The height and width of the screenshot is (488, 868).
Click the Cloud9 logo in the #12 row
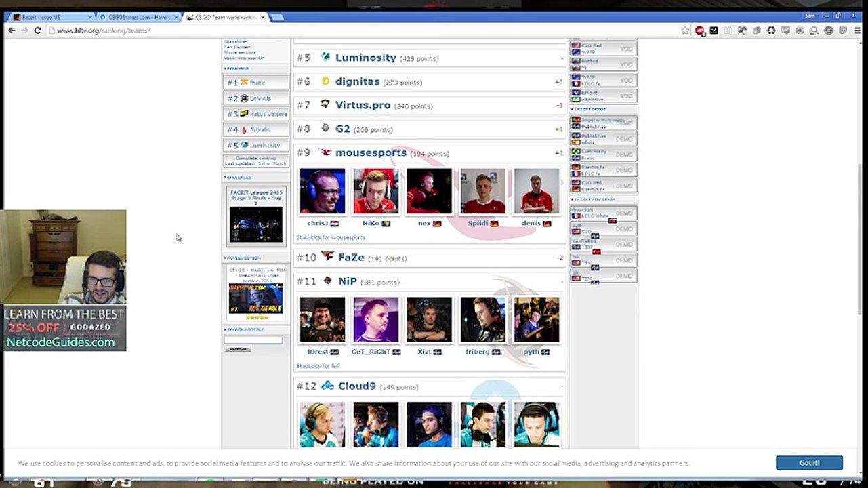tap(328, 386)
